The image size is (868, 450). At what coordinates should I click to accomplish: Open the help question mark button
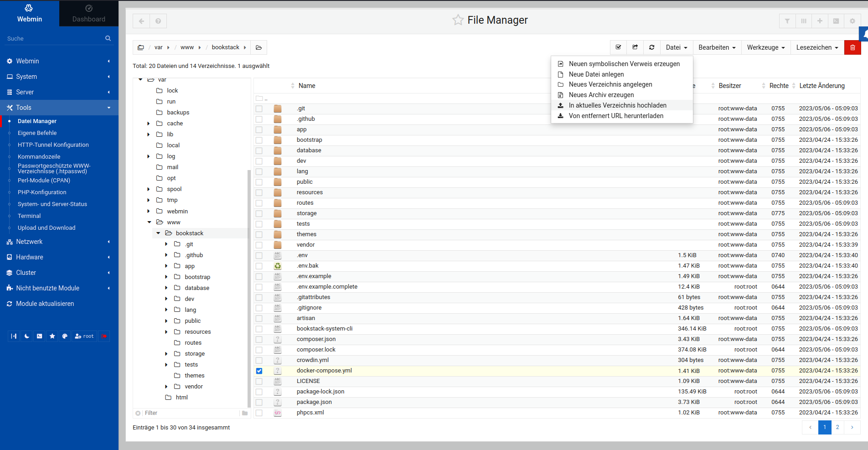(x=158, y=21)
